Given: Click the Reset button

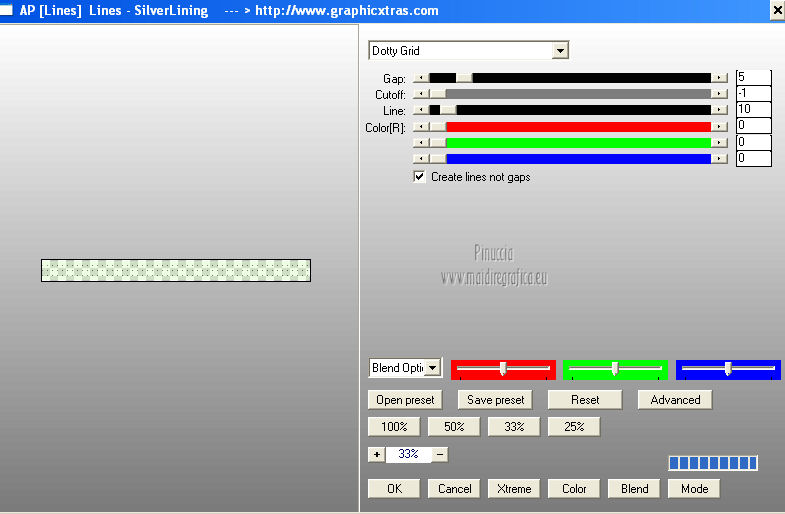Looking at the screenshot, I should point(585,400).
